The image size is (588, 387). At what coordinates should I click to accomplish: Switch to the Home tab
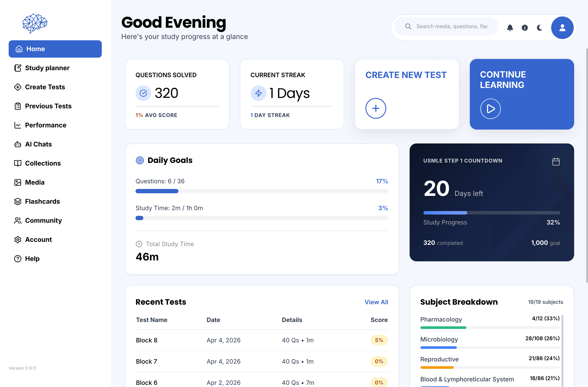tap(36, 49)
